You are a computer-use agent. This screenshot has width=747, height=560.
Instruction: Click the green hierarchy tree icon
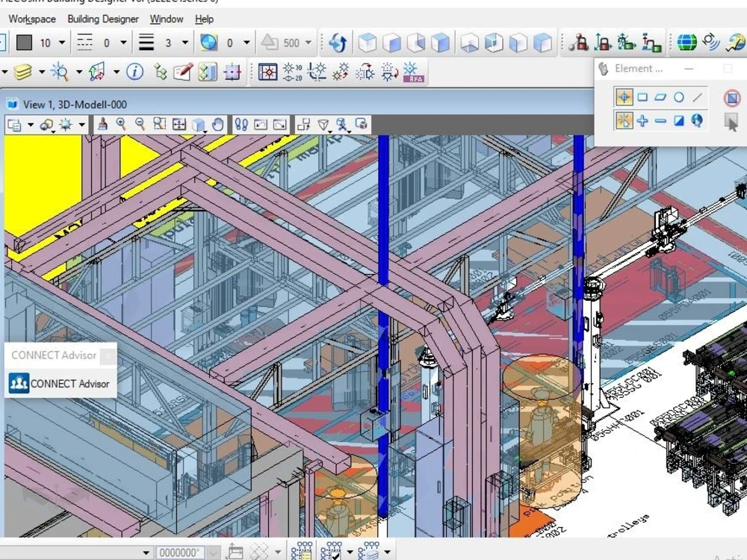(x=160, y=72)
